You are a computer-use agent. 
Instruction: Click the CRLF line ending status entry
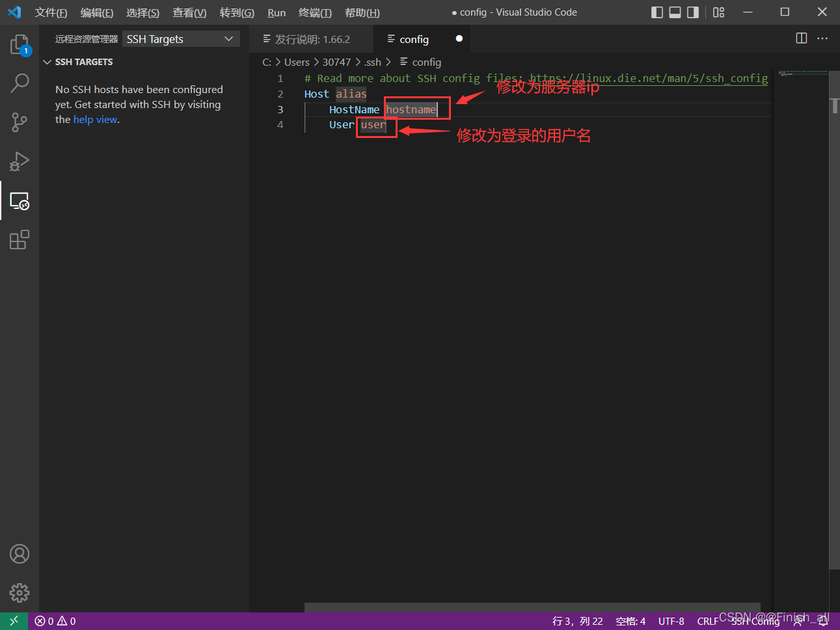point(707,622)
